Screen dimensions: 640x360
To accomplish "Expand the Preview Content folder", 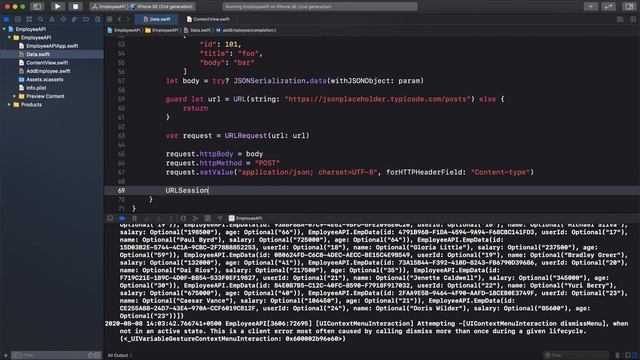I will 15,96.
